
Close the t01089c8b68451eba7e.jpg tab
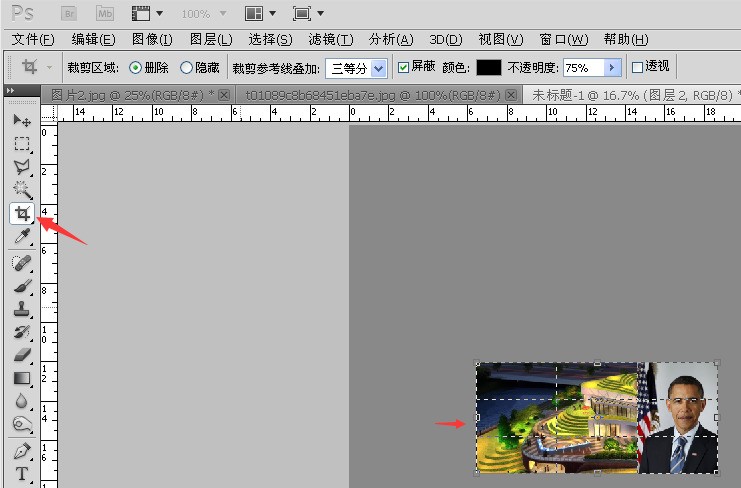click(511, 95)
